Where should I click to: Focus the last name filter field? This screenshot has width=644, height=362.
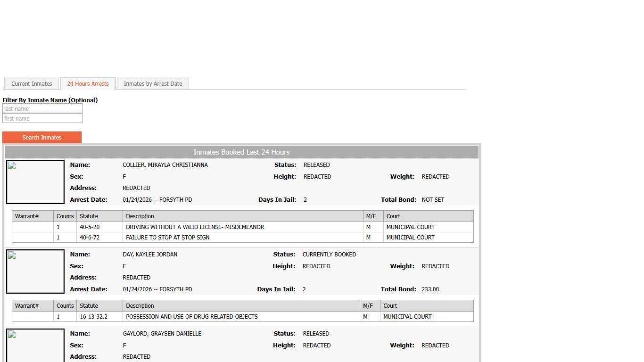[x=42, y=109]
